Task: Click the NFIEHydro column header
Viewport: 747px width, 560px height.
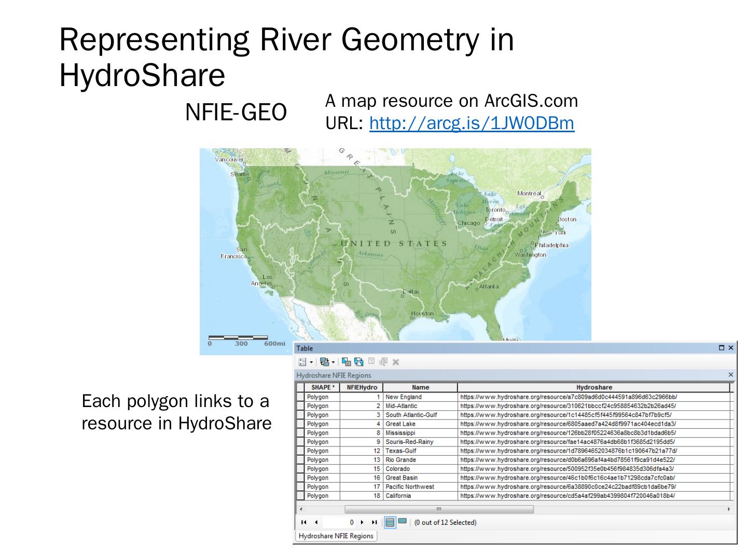Action: 362,387
